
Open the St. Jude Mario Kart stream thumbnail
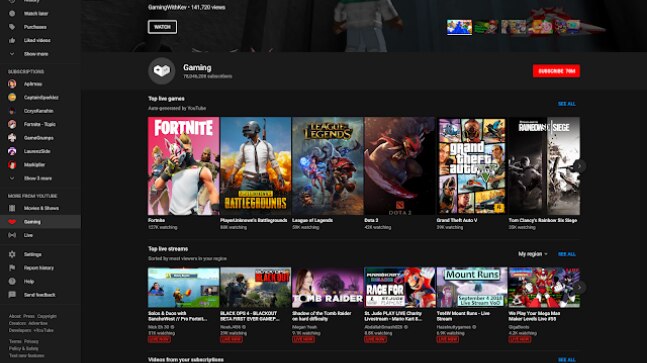[x=400, y=288]
